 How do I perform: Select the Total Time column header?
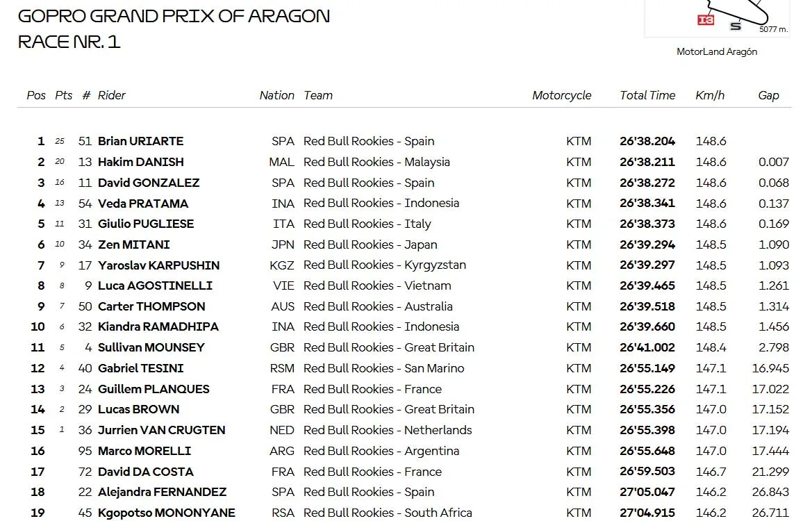point(647,95)
